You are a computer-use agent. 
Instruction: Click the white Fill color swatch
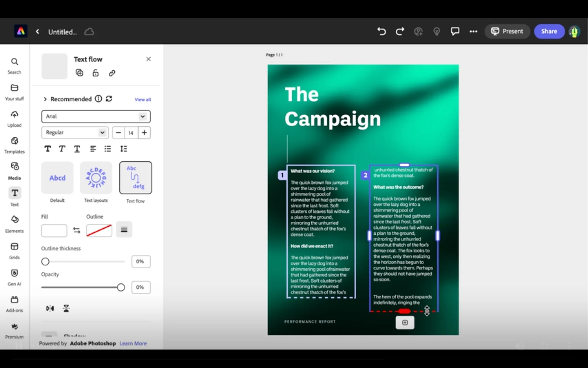pos(54,230)
